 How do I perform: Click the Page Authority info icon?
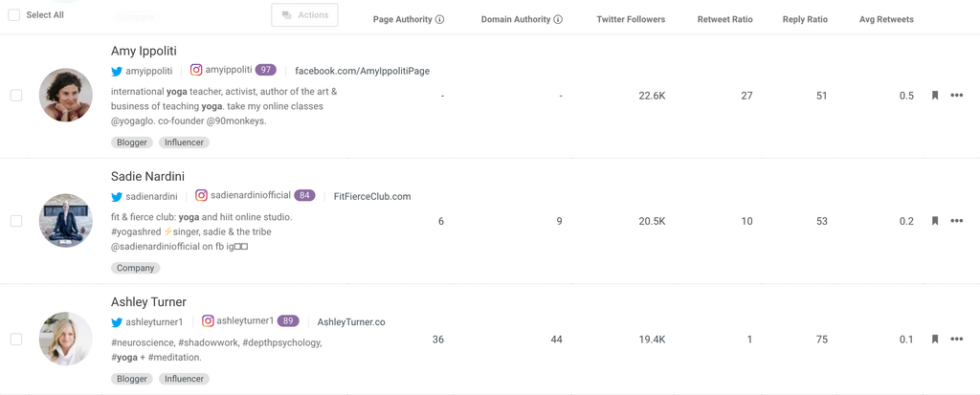pos(439,19)
